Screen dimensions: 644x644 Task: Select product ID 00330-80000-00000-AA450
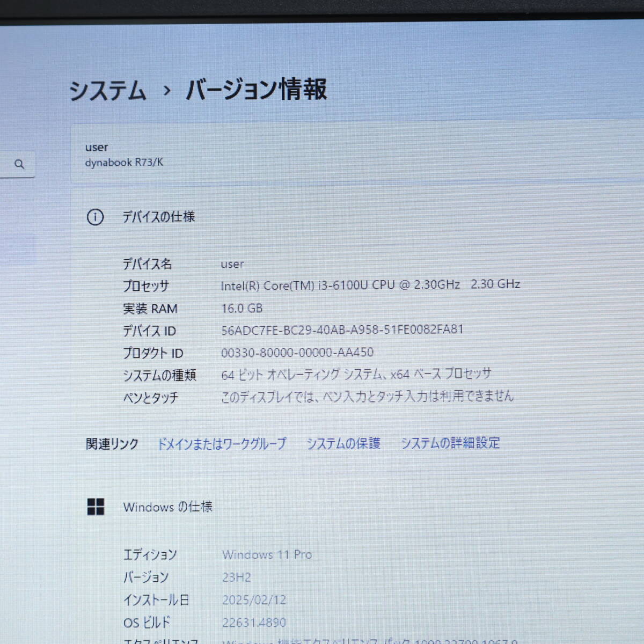click(x=297, y=353)
